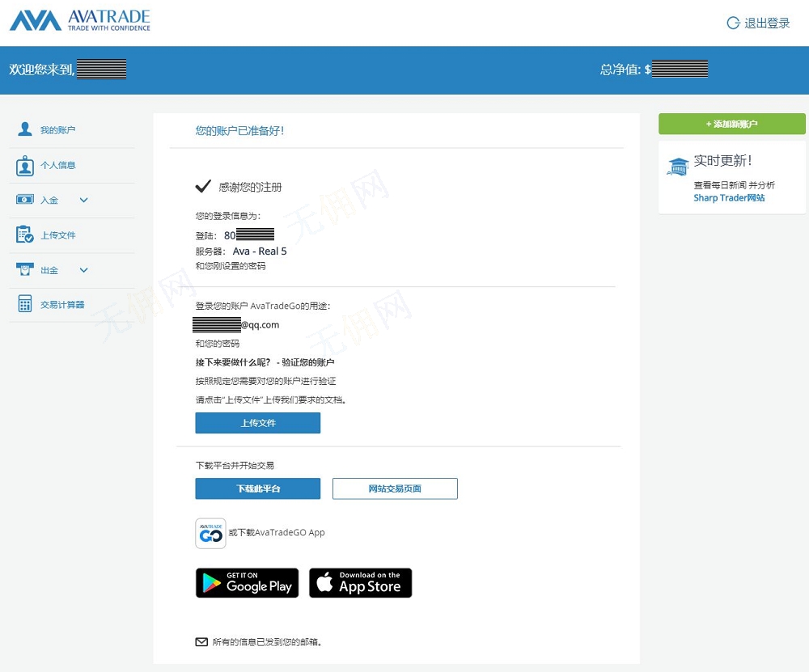809x672 pixels.
Task: Click the 我的账户 person icon
Action: [x=25, y=130]
